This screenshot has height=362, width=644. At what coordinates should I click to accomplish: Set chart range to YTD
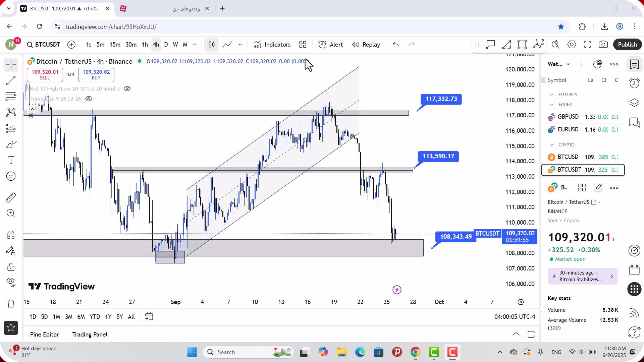95,317
